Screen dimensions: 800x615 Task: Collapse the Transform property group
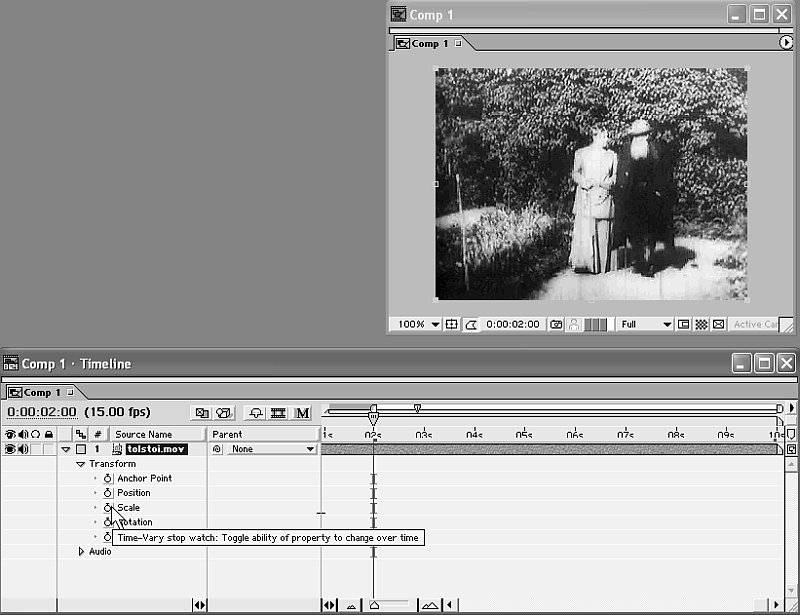click(x=81, y=465)
